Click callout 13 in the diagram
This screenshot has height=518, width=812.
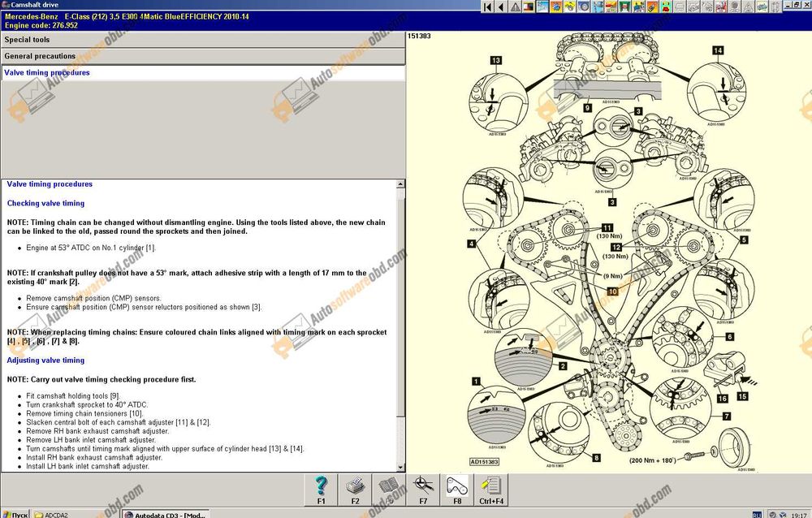pos(495,61)
